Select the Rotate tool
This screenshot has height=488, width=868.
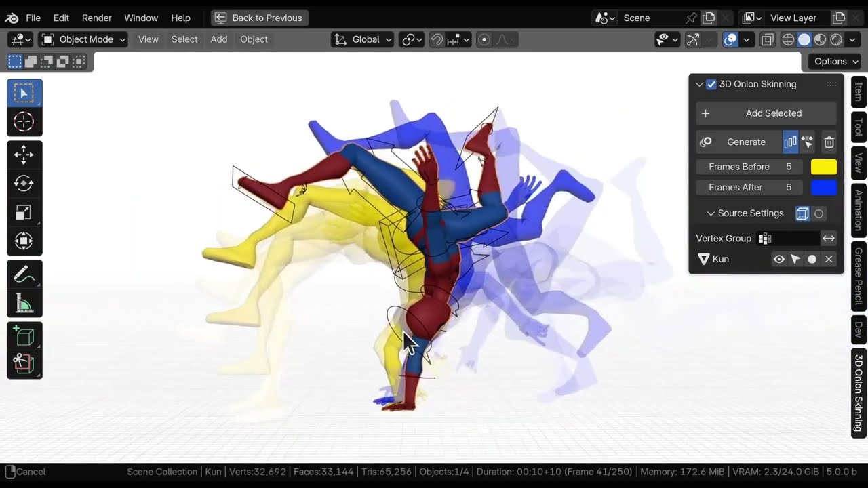point(24,184)
